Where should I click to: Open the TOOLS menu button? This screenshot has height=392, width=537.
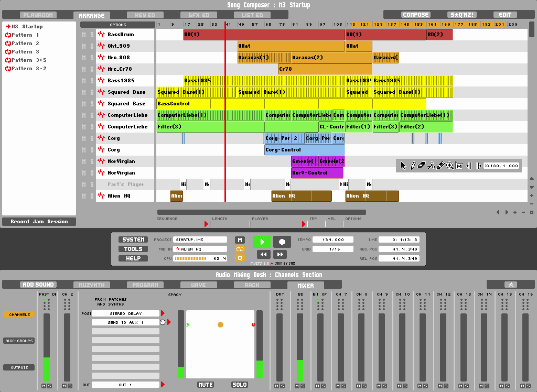[x=133, y=249]
